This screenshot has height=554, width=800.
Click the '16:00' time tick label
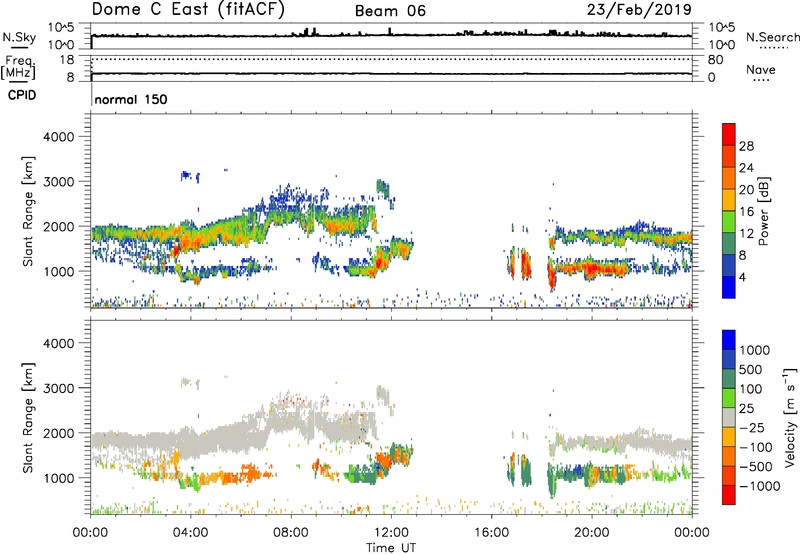(491, 533)
